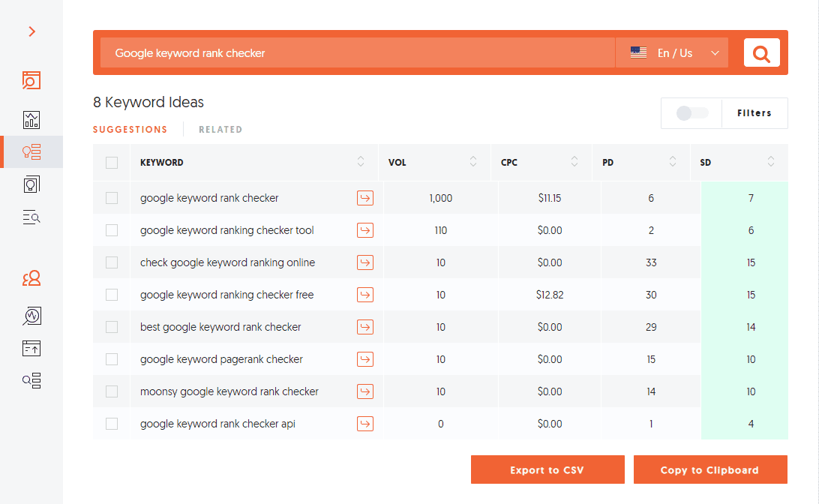Click the 110 volume cell

(x=441, y=230)
